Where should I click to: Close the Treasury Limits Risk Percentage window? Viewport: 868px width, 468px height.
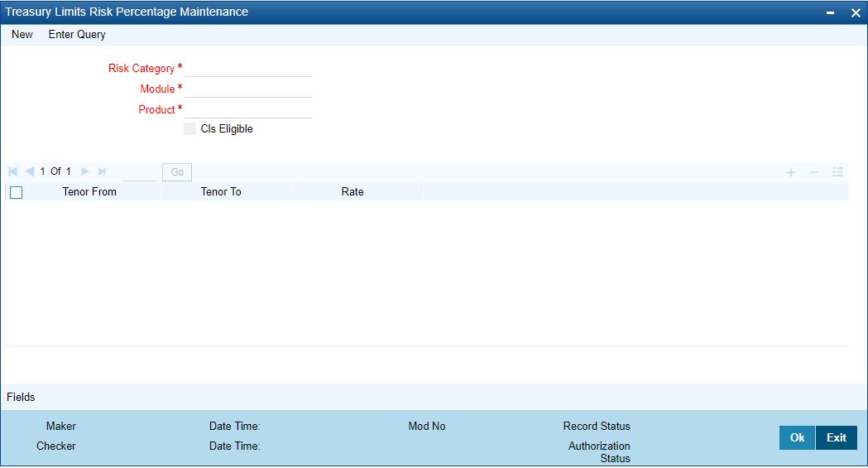coord(856,12)
